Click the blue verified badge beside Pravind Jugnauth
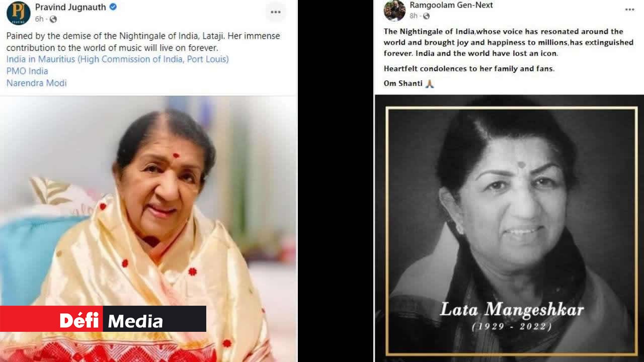The width and height of the screenshot is (644, 362). (114, 7)
